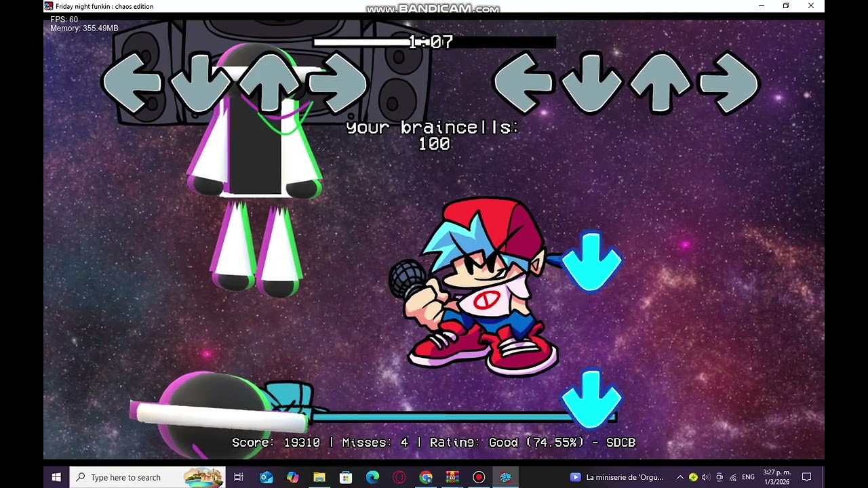
Task: Click the volume speaker tray icon
Action: pos(706,477)
